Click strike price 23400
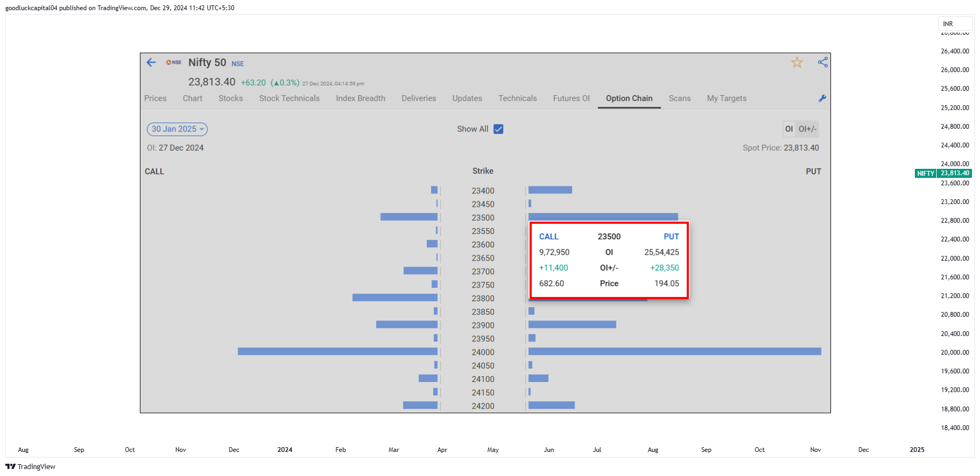This screenshot has width=980, height=476. point(483,191)
